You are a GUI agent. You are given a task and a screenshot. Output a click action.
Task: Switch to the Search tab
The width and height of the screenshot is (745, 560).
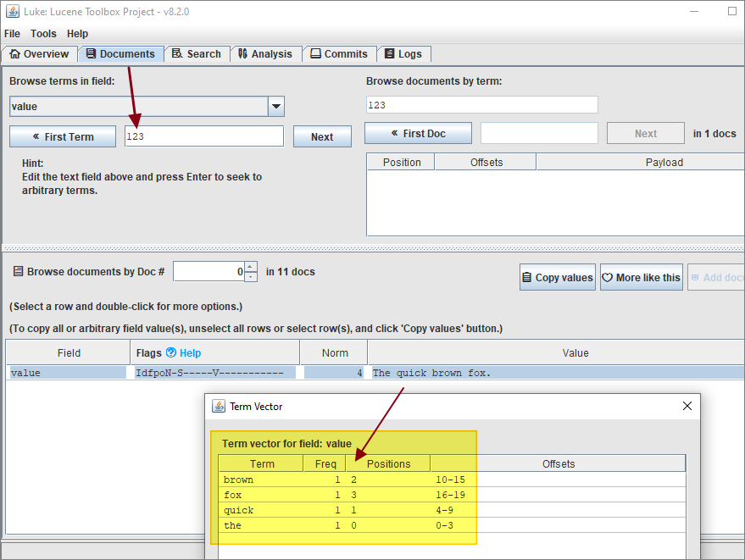tap(196, 54)
